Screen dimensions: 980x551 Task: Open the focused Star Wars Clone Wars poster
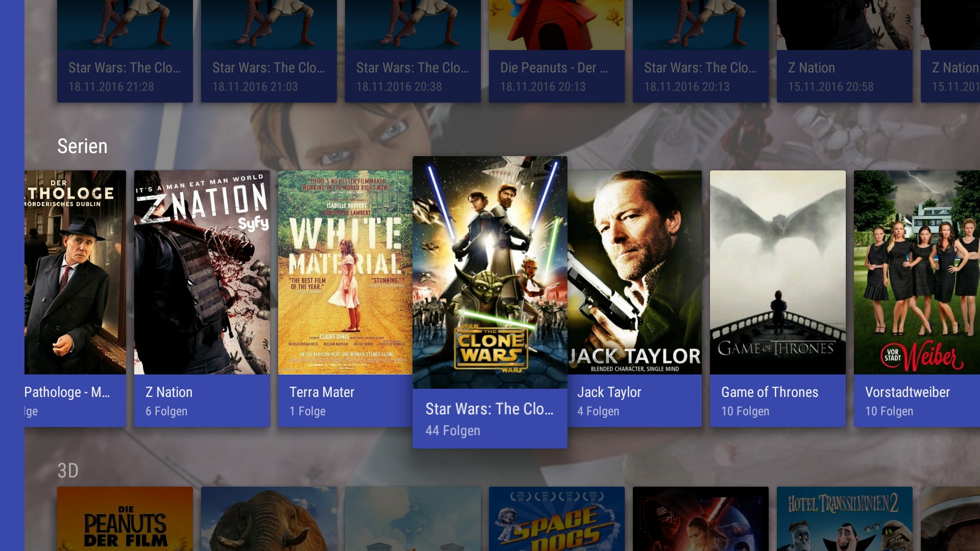point(489,273)
